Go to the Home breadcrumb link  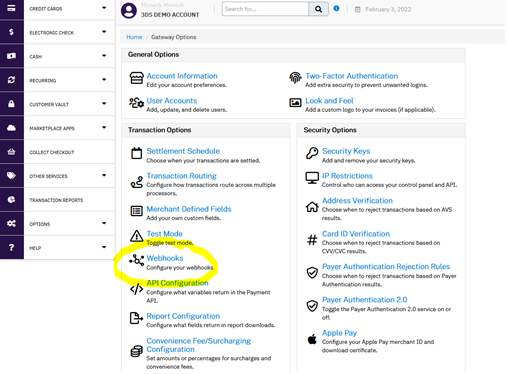coord(134,37)
